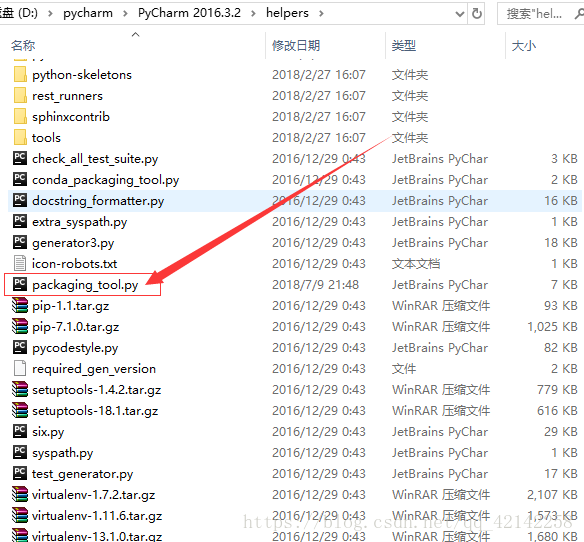This screenshot has height=542, width=584.
Task: Select the file name six.py
Action: click(48, 432)
